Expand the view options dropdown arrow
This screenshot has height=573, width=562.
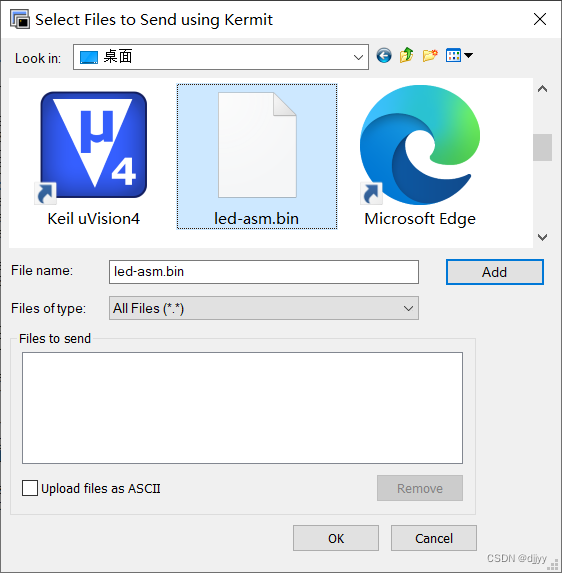pos(468,56)
